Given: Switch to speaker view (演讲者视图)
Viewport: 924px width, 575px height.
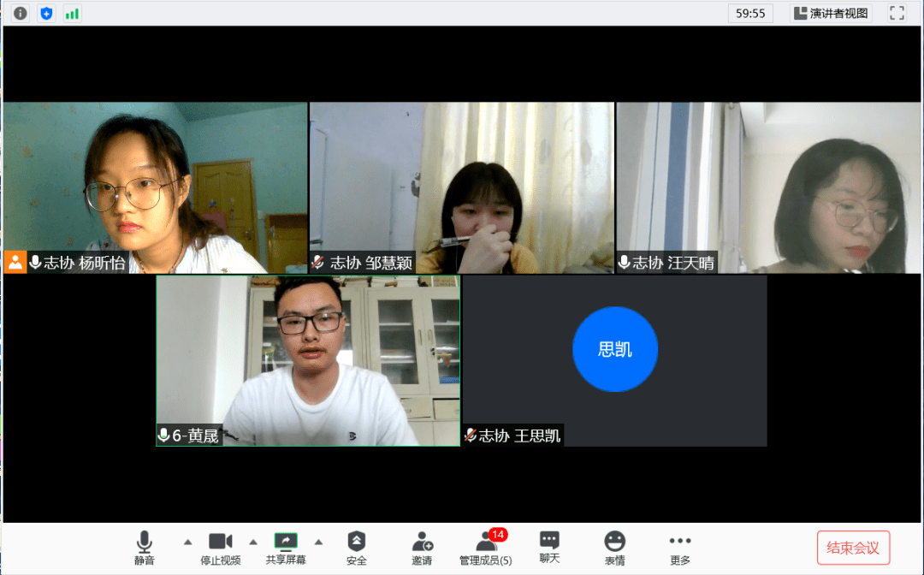Looking at the screenshot, I should [x=831, y=13].
